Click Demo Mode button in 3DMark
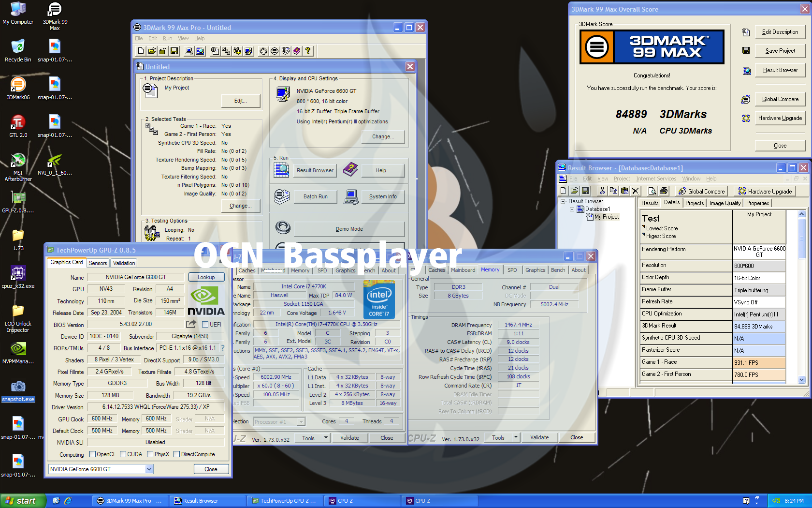This screenshot has width=812, height=508. coord(349,229)
